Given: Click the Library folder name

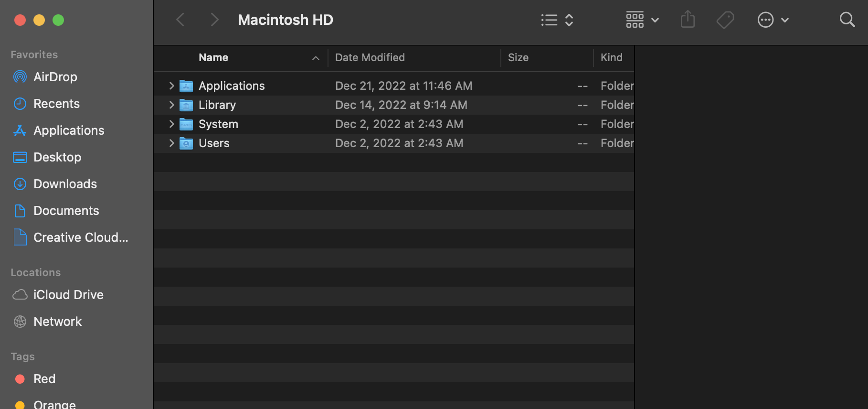Looking at the screenshot, I should (x=217, y=105).
